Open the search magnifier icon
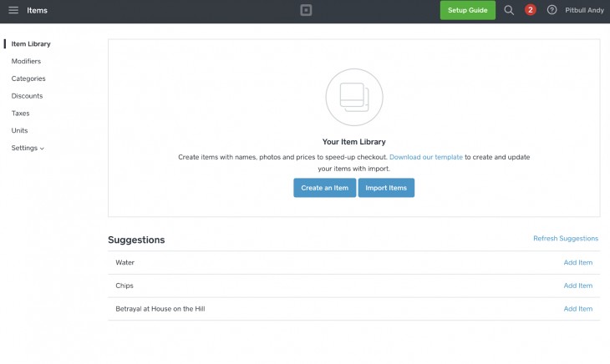 (509, 10)
